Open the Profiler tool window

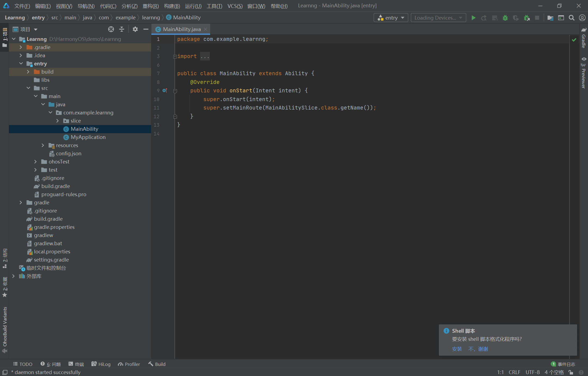pos(129,364)
